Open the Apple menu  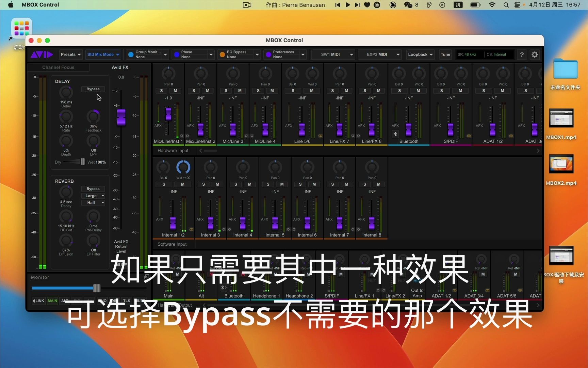tap(11, 5)
